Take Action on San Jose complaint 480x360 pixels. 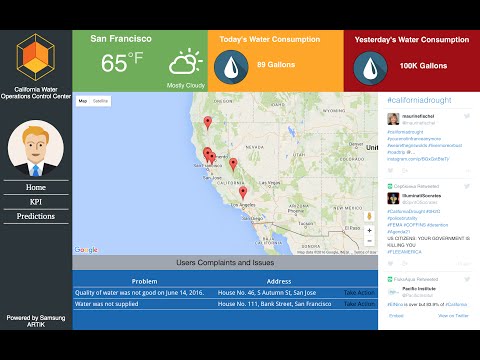359,293
